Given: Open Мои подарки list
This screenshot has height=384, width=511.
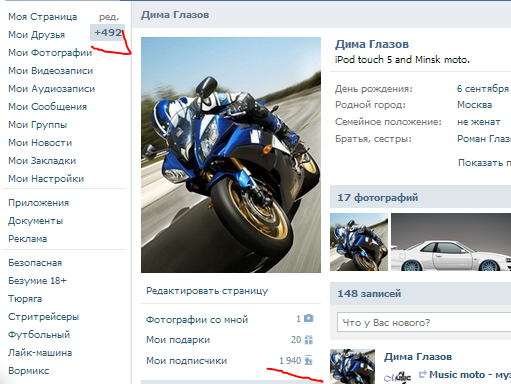Looking at the screenshot, I should (x=178, y=340).
